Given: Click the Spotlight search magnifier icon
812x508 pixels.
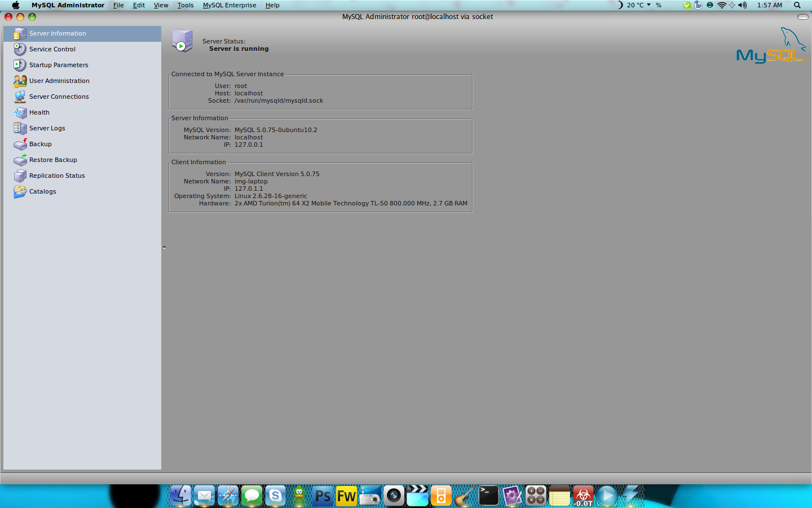Looking at the screenshot, I should [797, 5].
